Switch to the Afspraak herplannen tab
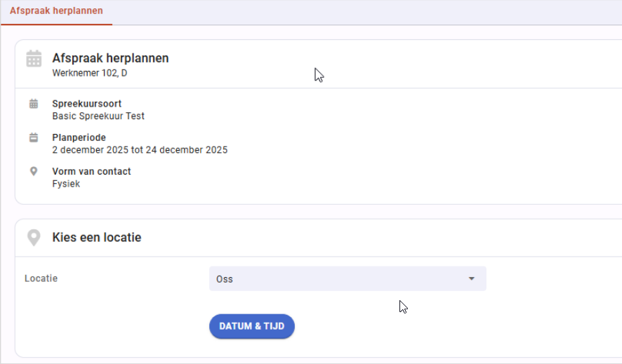Screen dimensions: 622x364 click(56, 11)
